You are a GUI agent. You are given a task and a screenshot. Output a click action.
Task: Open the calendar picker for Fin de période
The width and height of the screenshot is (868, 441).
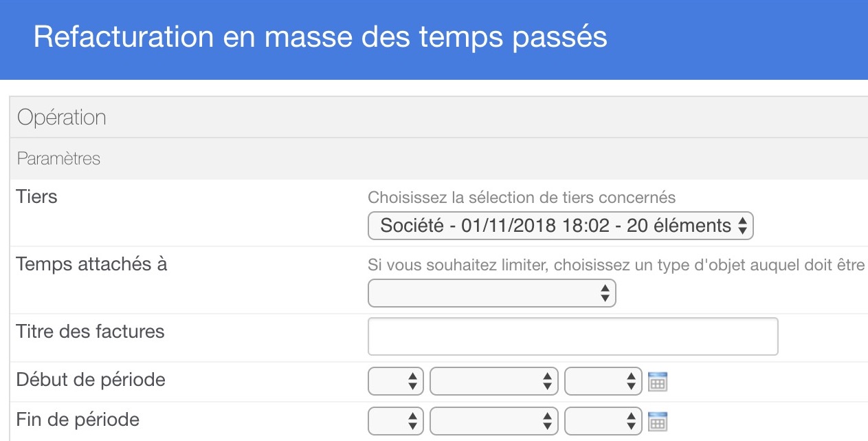658,421
